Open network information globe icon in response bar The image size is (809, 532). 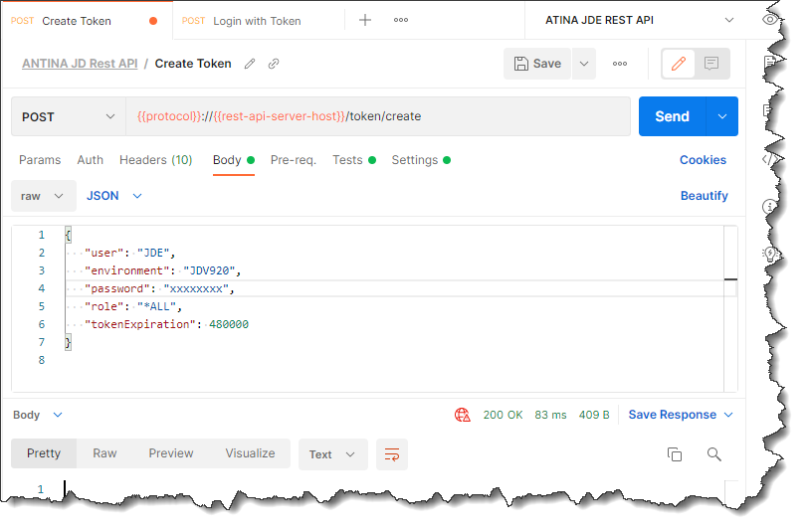(463, 415)
